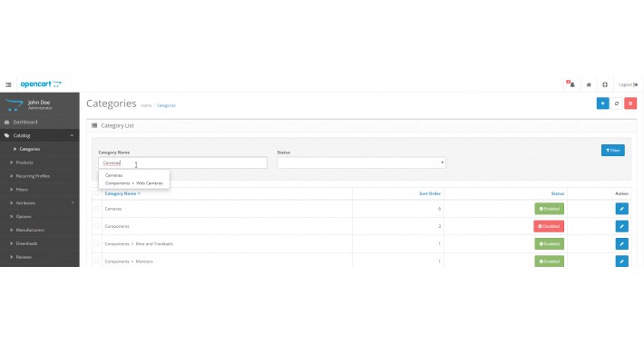Screen dimensions: 644x345
Task: Edit the Components category pencil icon
Action: (x=622, y=226)
